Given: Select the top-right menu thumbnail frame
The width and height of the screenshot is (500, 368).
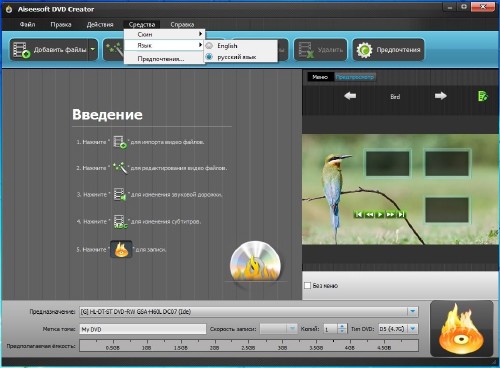Looking at the screenshot, I should [x=447, y=163].
